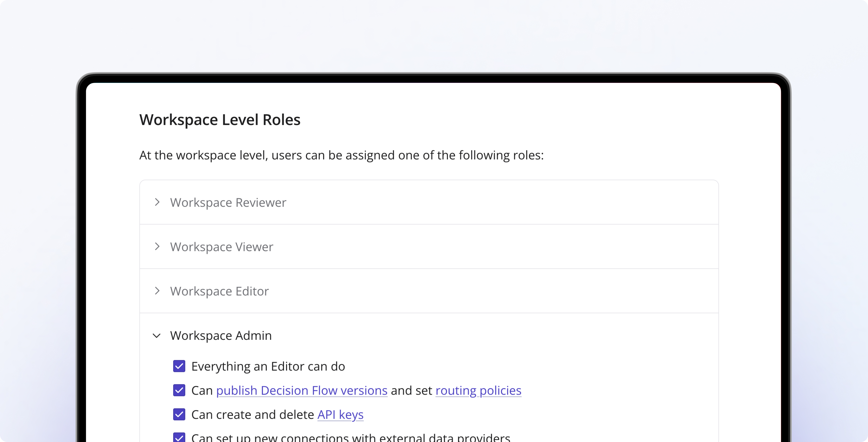Click the Workspace Reviewer row title
868x442 pixels.
click(x=228, y=202)
